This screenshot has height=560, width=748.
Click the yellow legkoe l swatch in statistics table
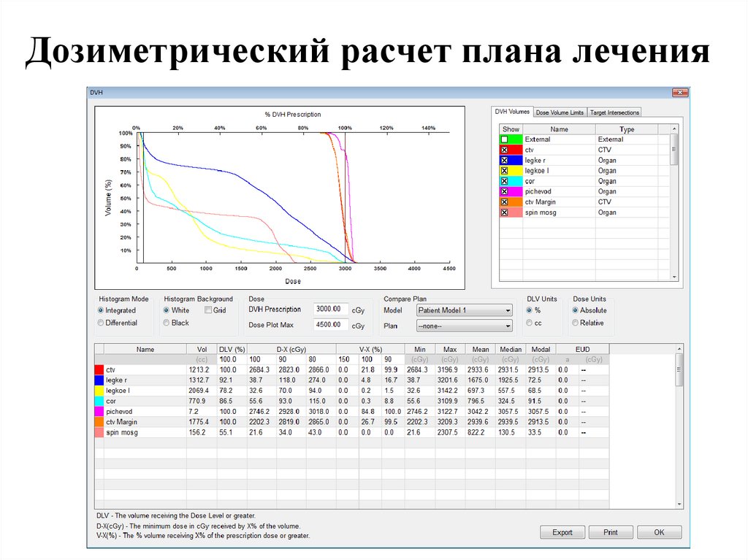pos(99,391)
